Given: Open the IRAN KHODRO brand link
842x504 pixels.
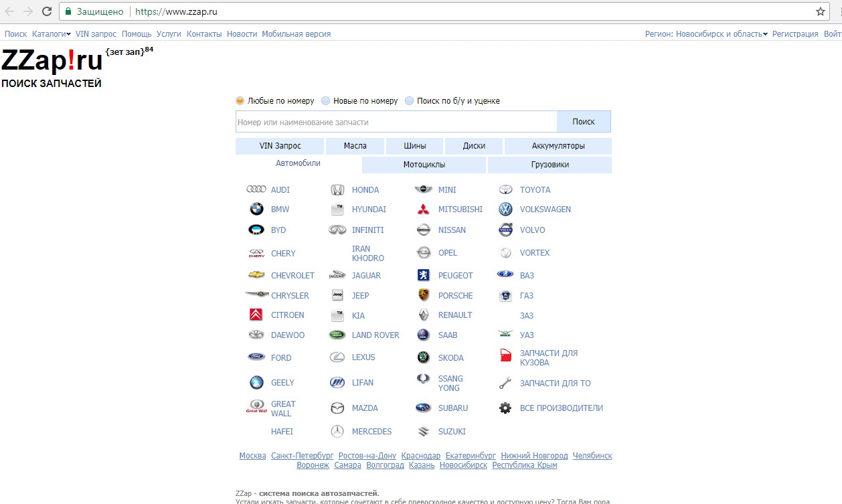Looking at the screenshot, I should (368, 253).
